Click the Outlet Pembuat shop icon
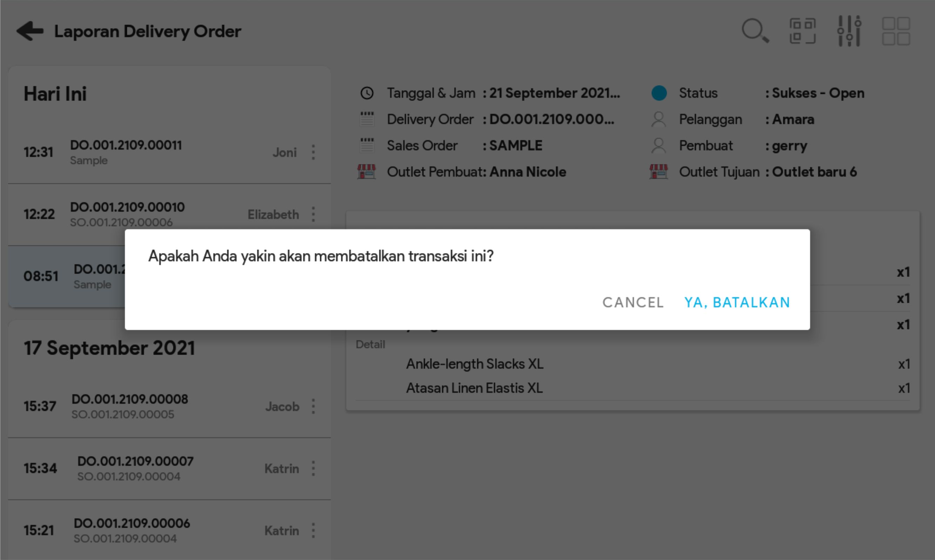The height and width of the screenshot is (560, 935). 366,172
